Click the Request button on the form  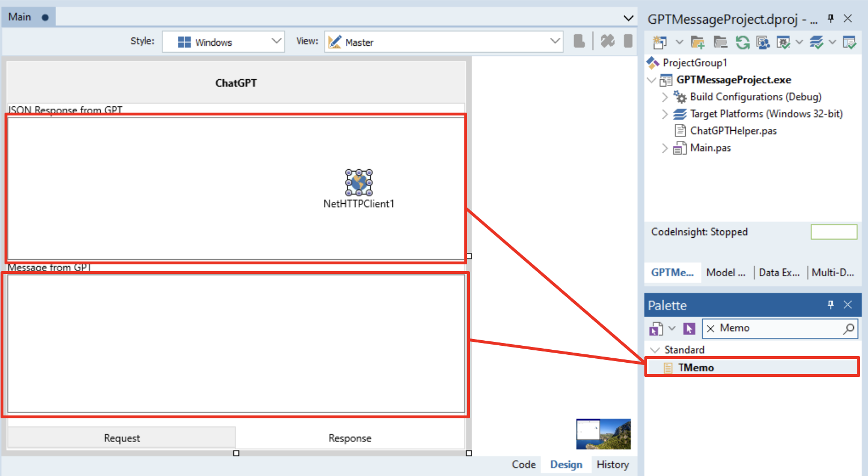pyautogui.click(x=122, y=438)
